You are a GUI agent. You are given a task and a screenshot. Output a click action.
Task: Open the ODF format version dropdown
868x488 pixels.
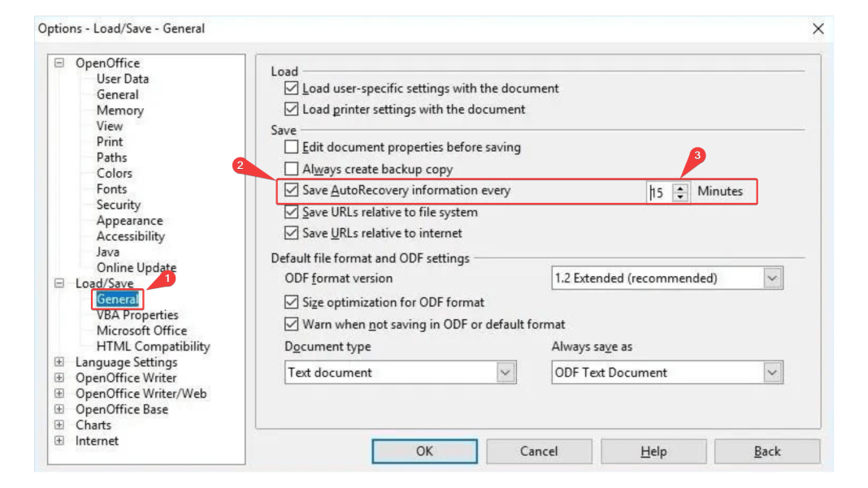coord(772,278)
